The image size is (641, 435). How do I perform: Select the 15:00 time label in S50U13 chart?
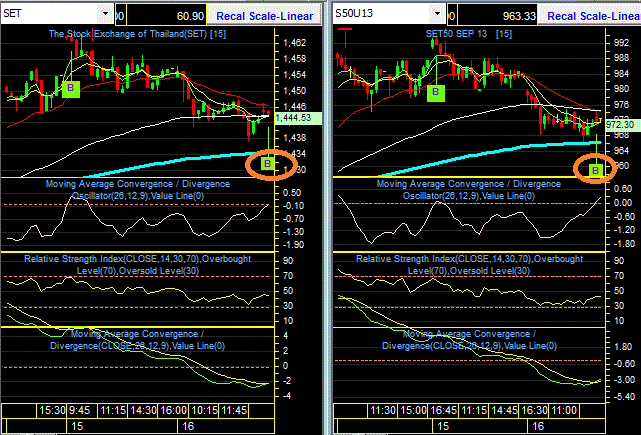414,410
